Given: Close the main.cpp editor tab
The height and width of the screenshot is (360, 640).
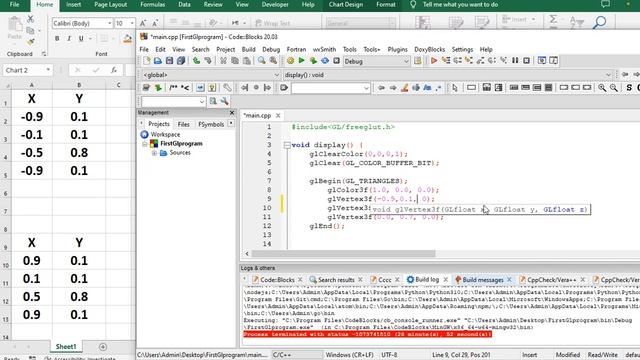Looking at the screenshot, I should (x=278, y=116).
